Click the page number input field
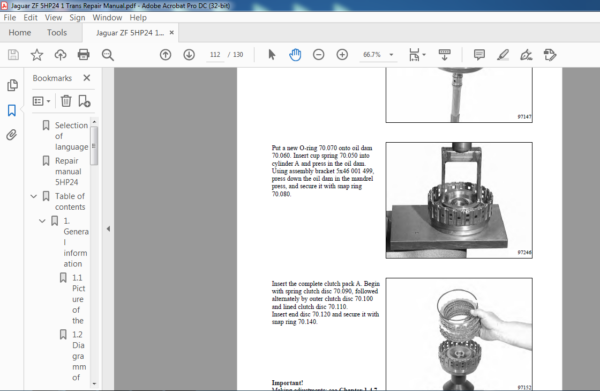 (215, 55)
